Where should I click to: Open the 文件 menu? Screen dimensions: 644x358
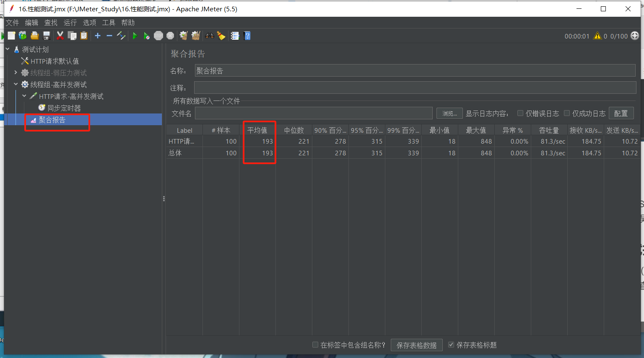pyautogui.click(x=12, y=23)
